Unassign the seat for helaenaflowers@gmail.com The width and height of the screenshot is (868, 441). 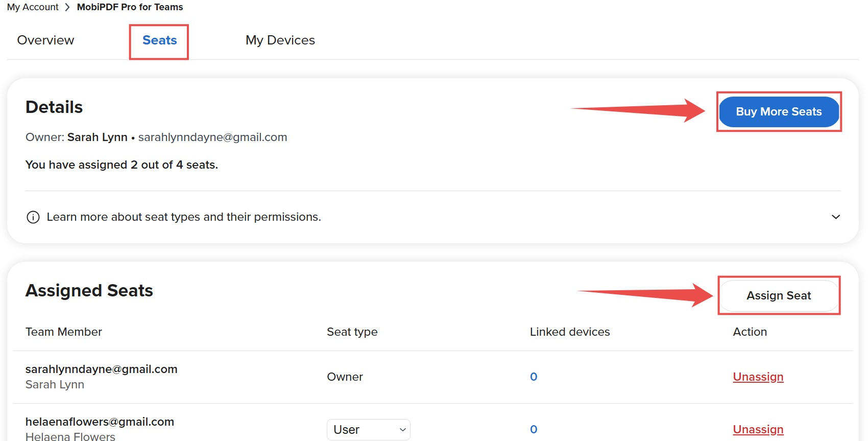(758, 430)
